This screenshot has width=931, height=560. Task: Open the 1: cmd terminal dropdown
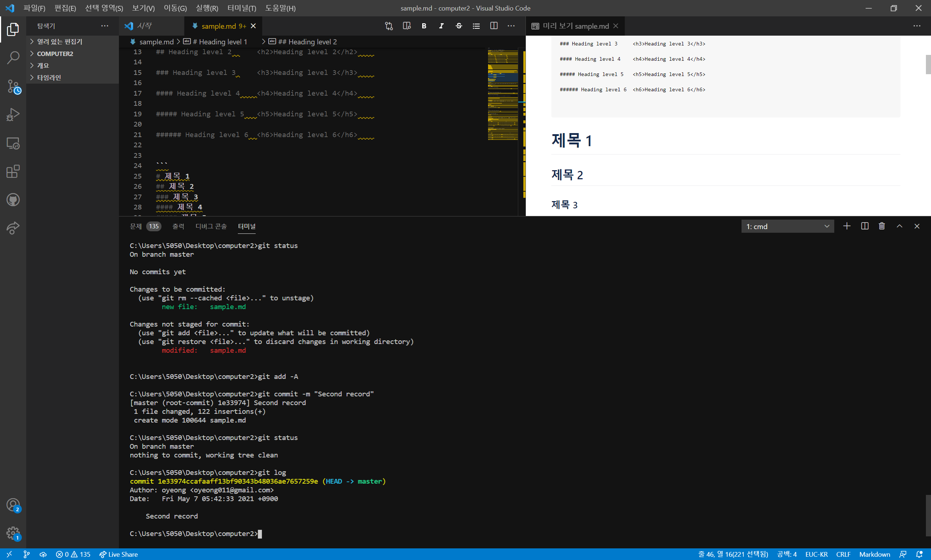point(788,227)
